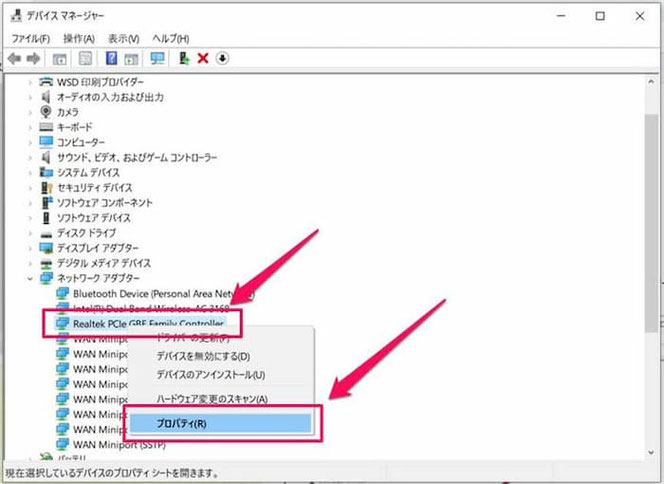664x484 pixels.
Task: Select the WAN Miniport (SSTP) entry
Action: tap(119, 445)
